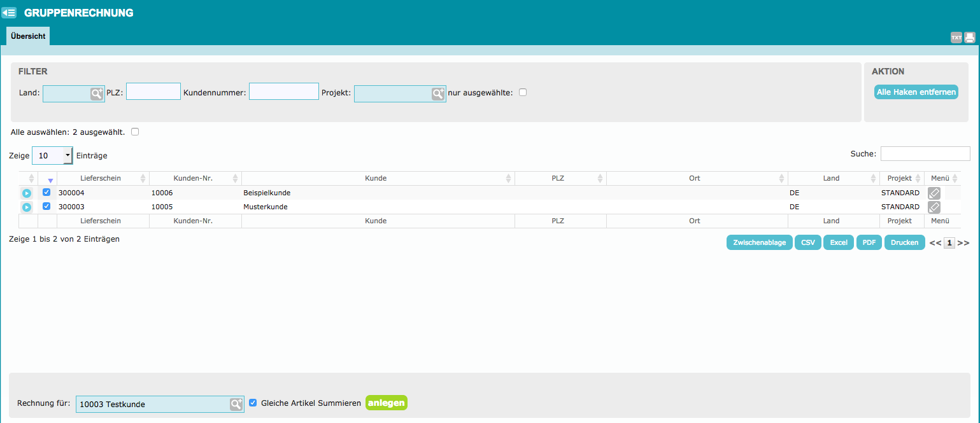This screenshot has height=423, width=980.
Task: Expand row details for Lieferschein 300003
Action: tap(27, 207)
